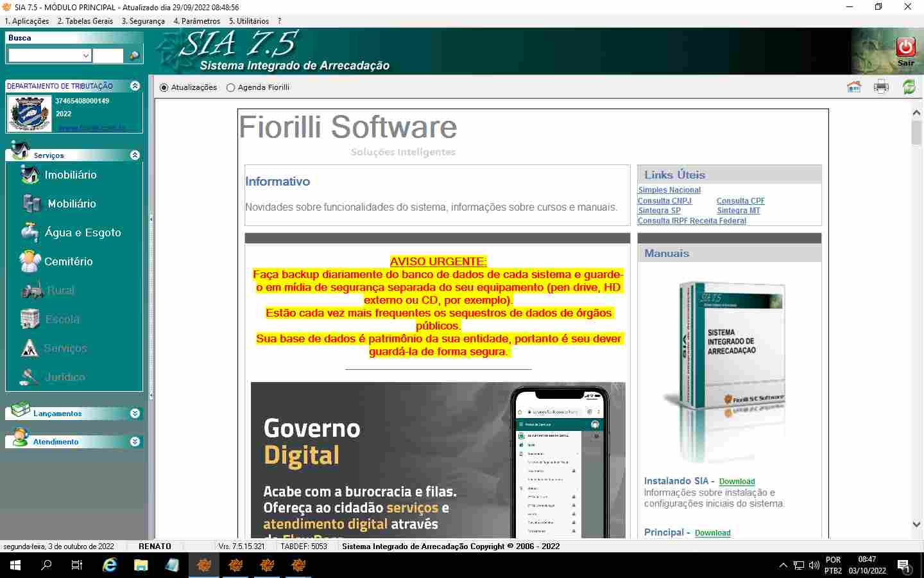
Task: Click the red Sair power icon
Action: pos(905,47)
